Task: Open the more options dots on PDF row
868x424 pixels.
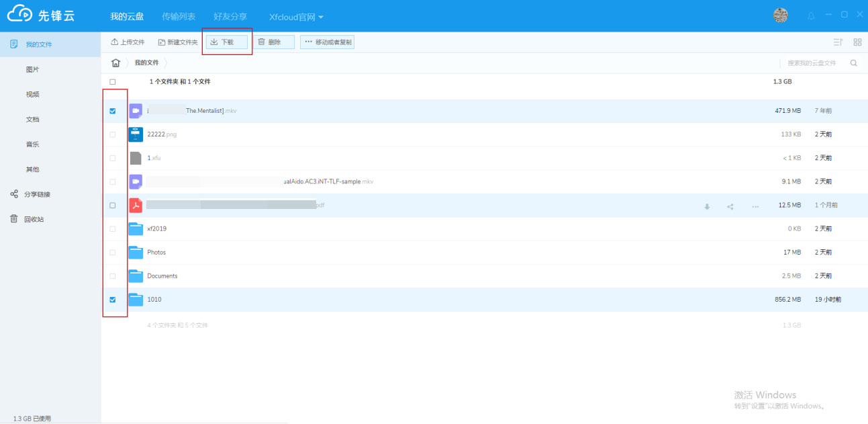Action: point(755,206)
